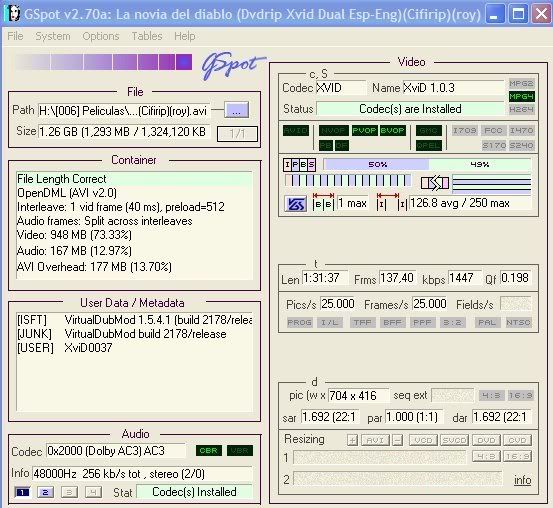
Task: Open the Tables menu
Action: click(147, 36)
